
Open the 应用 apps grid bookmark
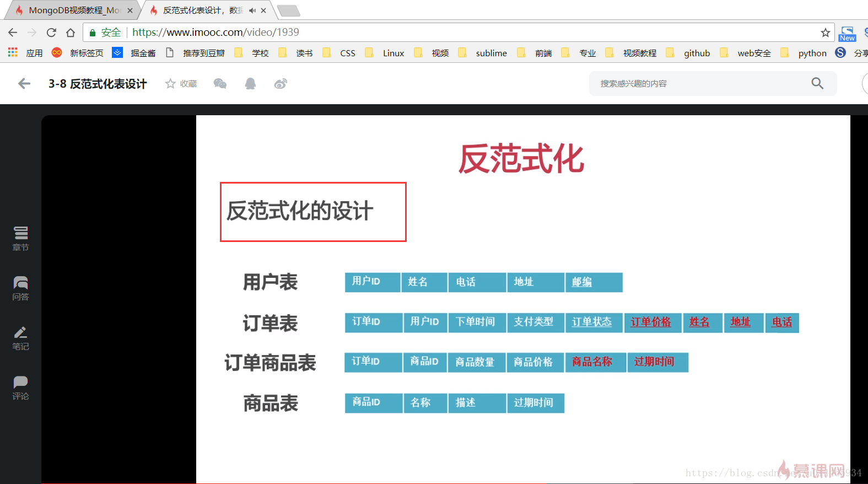coord(25,53)
